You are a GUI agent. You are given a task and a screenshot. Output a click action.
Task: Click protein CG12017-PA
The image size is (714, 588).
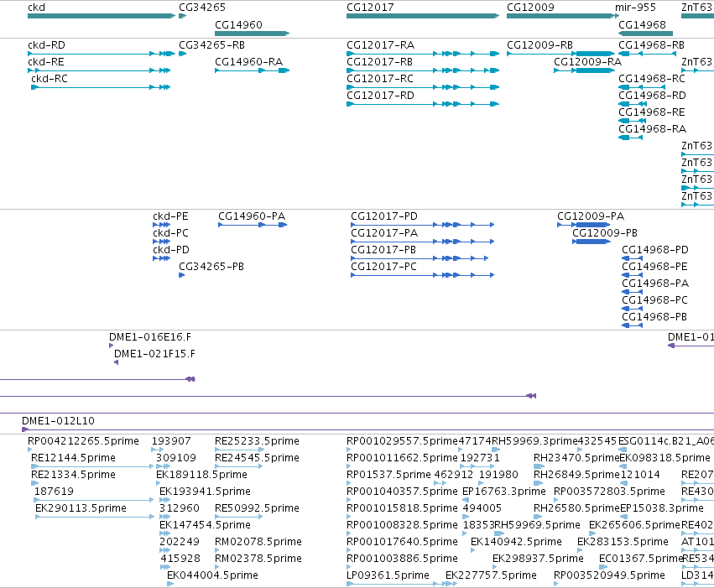pos(384,233)
